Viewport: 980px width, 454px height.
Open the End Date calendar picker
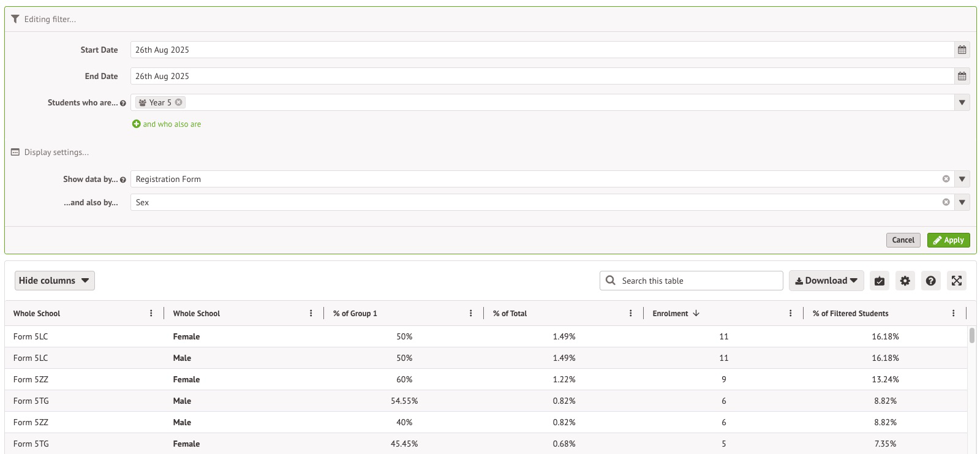962,77
